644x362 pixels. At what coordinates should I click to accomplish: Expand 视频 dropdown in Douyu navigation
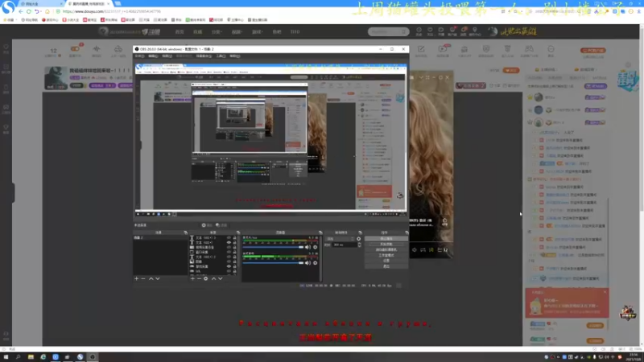237,31
